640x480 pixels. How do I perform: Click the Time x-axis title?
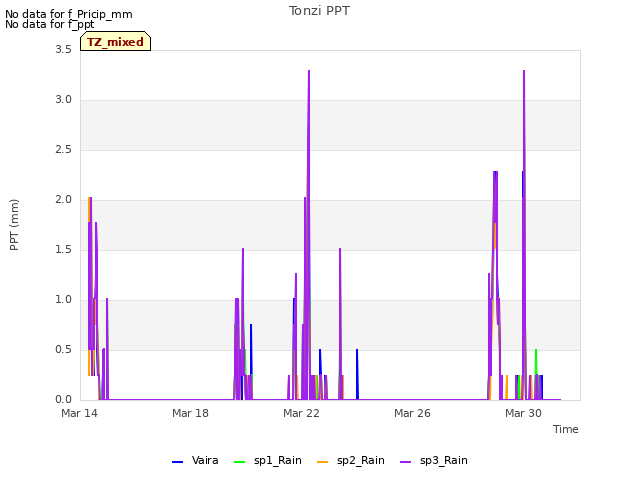565,429
